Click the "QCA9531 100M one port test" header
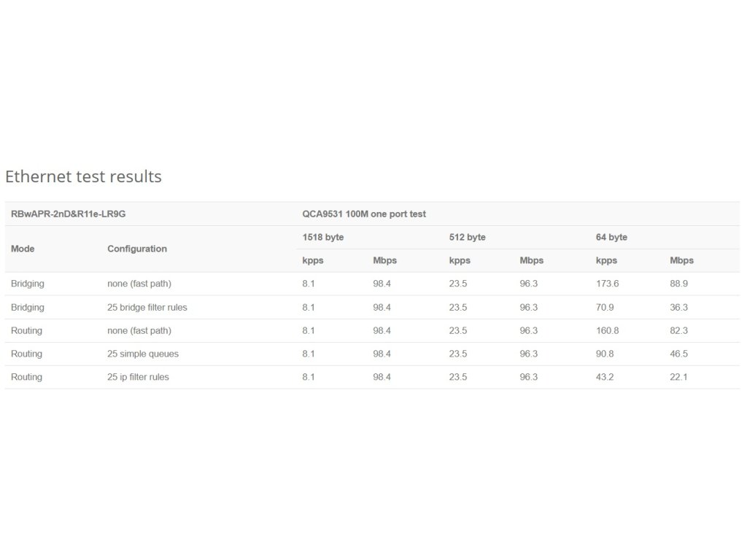The width and height of the screenshot is (747, 560). coord(364,214)
